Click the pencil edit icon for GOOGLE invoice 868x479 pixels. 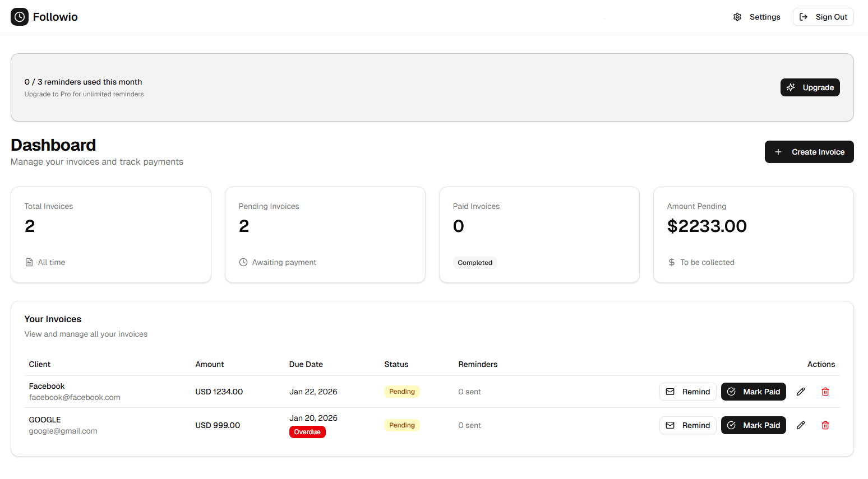801,425
